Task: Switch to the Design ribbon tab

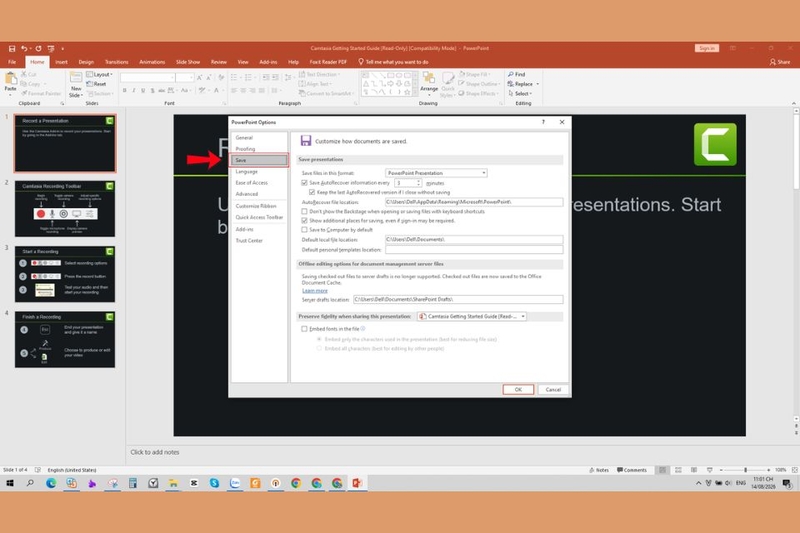Action: [86, 62]
